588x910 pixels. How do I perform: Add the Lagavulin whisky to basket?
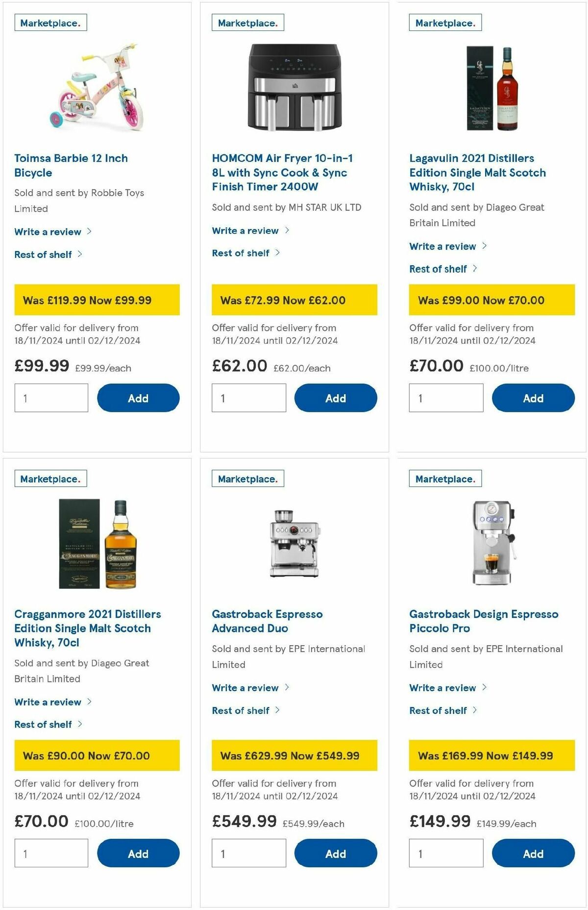click(533, 398)
